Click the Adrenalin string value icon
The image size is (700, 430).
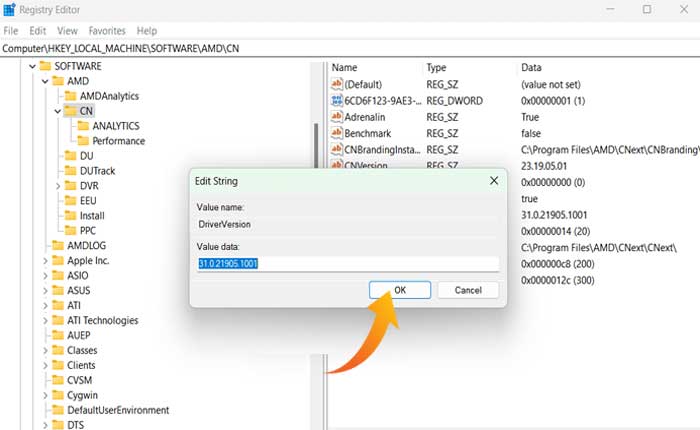(337, 117)
